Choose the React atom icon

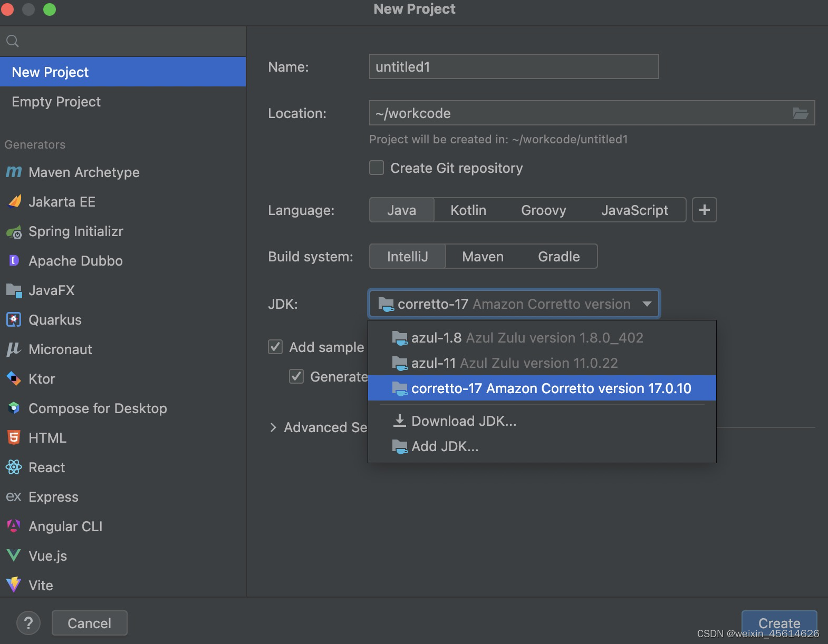14,467
